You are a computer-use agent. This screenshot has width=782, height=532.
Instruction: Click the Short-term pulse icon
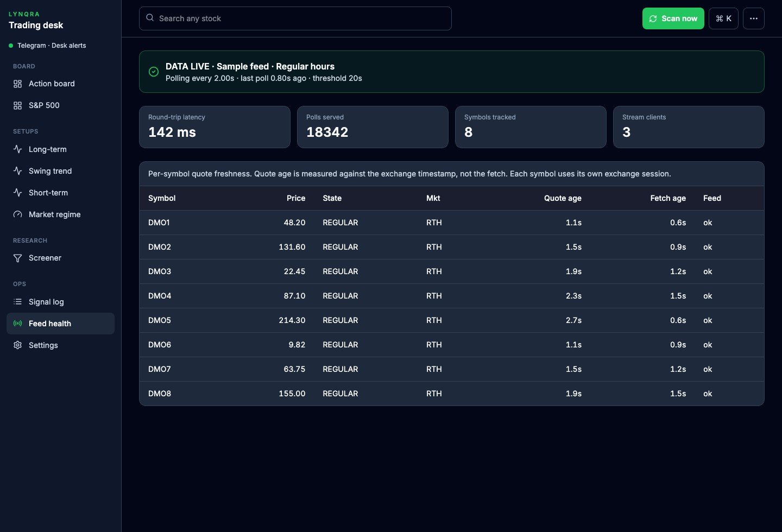click(x=17, y=193)
